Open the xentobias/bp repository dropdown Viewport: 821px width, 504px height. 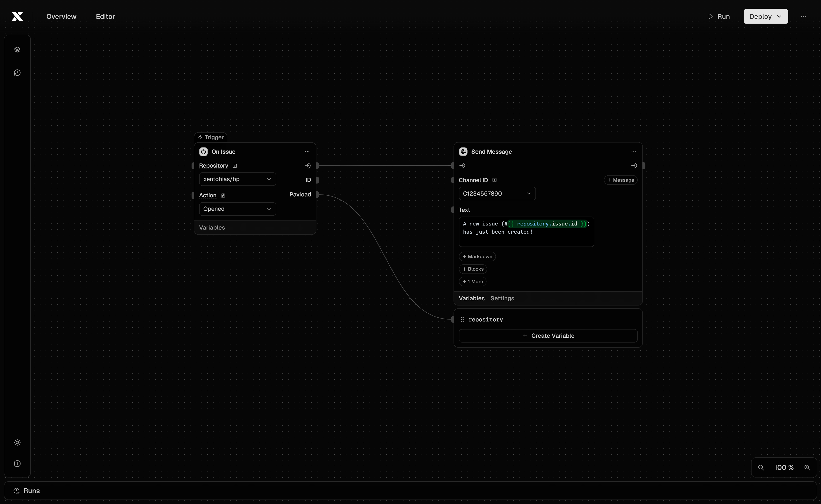pos(237,179)
